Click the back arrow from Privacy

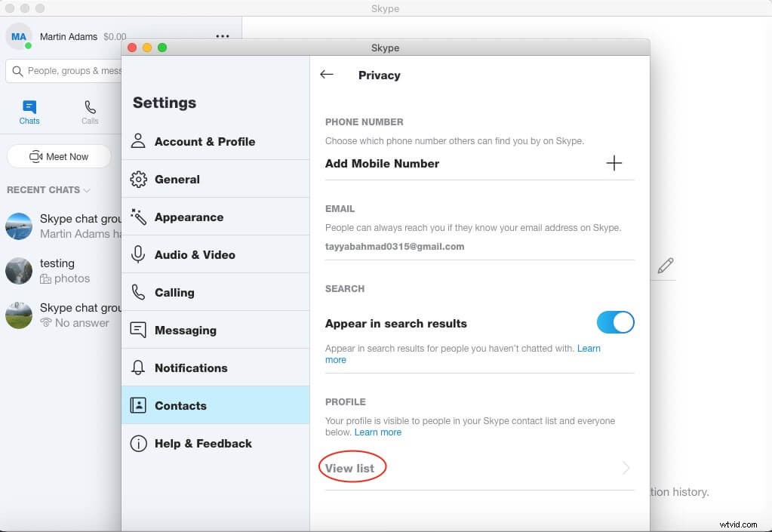click(326, 74)
